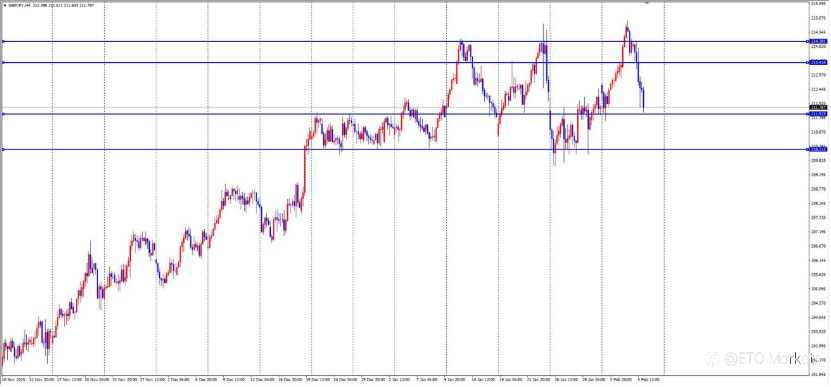Screen dimensions: 831x387
Task: Select the horizontal line at the 210.212 level
Action: 405,149
